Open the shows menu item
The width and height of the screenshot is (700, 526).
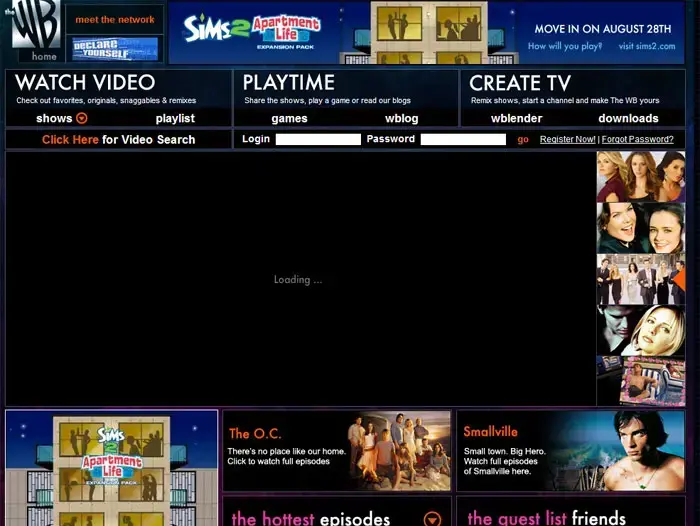54,118
